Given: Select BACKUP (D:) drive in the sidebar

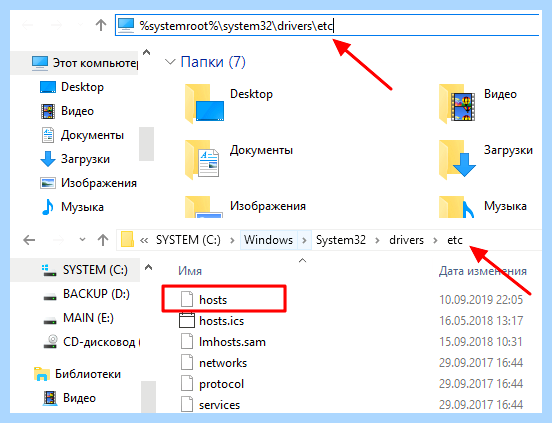Looking at the screenshot, I should coord(86,294).
